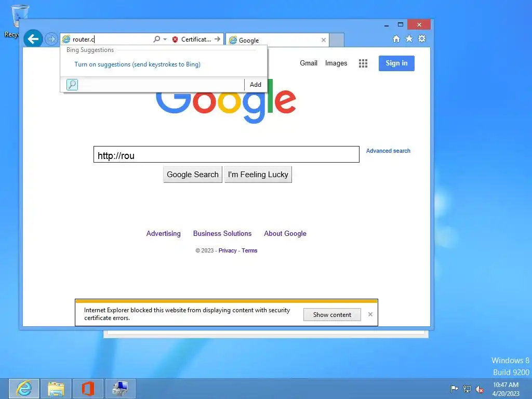Maximize the Internet Explorer window
This screenshot has height=399, width=532.
click(x=401, y=25)
